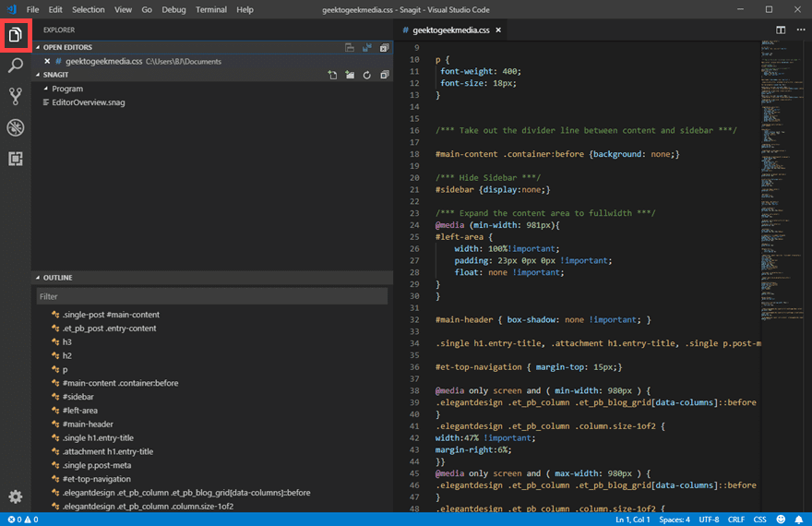
Task: Open the Search view in activity bar
Action: tap(16, 66)
